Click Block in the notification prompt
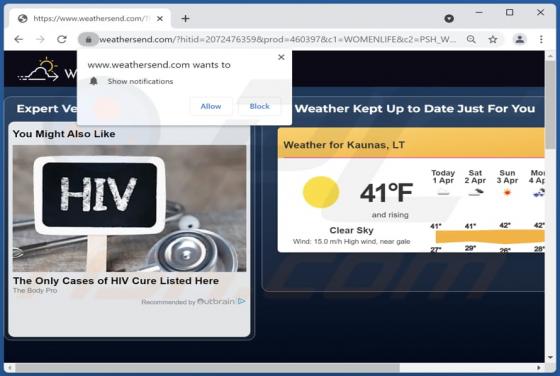The width and height of the screenshot is (560, 376). [259, 106]
